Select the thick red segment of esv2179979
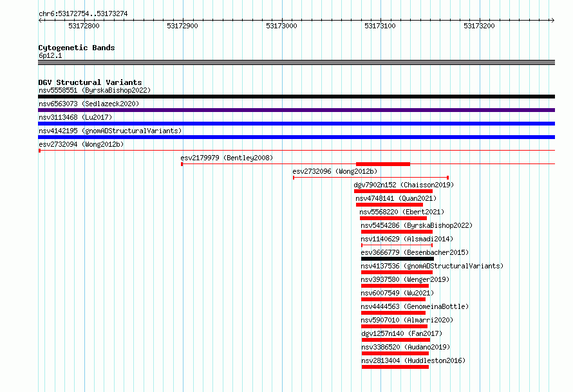 [383, 164]
